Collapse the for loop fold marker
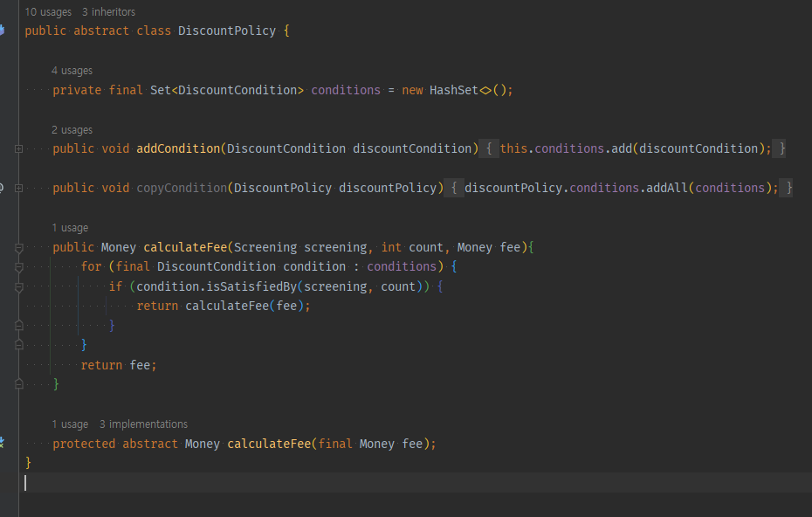The height and width of the screenshot is (517, 812). point(18,267)
